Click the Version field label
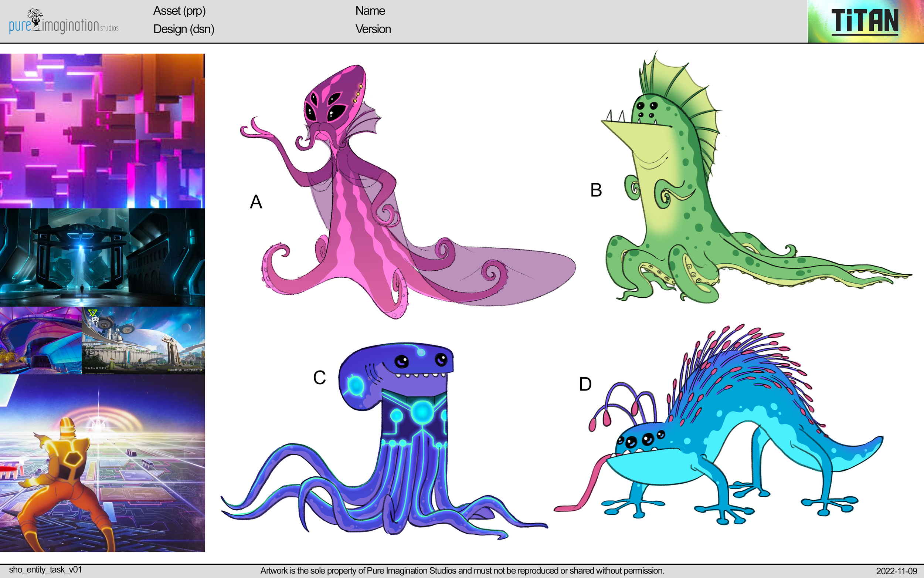The width and height of the screenshot is (924, 578). click(x=373, y=29)
